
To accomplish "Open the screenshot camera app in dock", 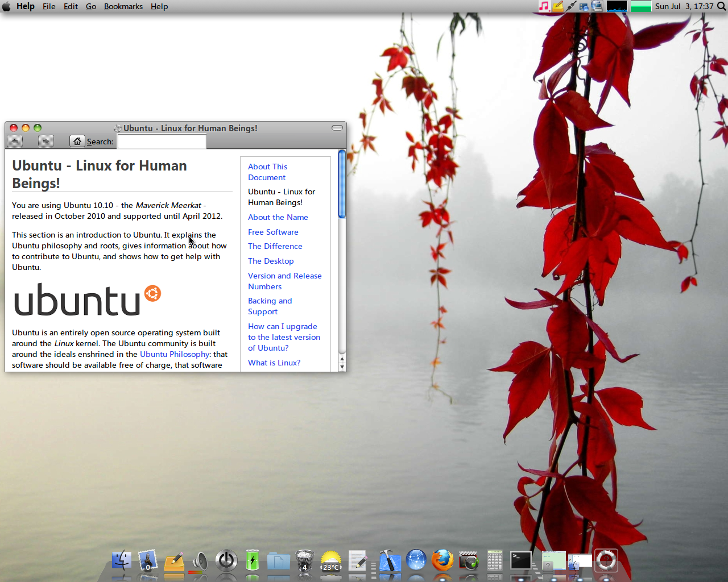I will 469,561.
